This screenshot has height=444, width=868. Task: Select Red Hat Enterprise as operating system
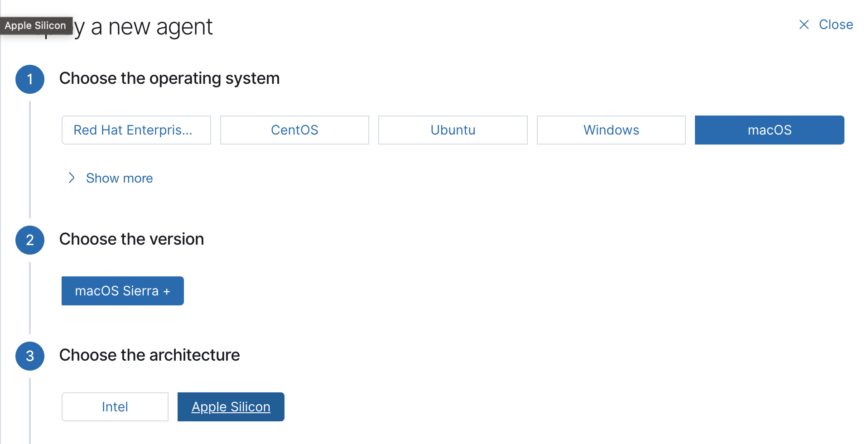[136, 130]
